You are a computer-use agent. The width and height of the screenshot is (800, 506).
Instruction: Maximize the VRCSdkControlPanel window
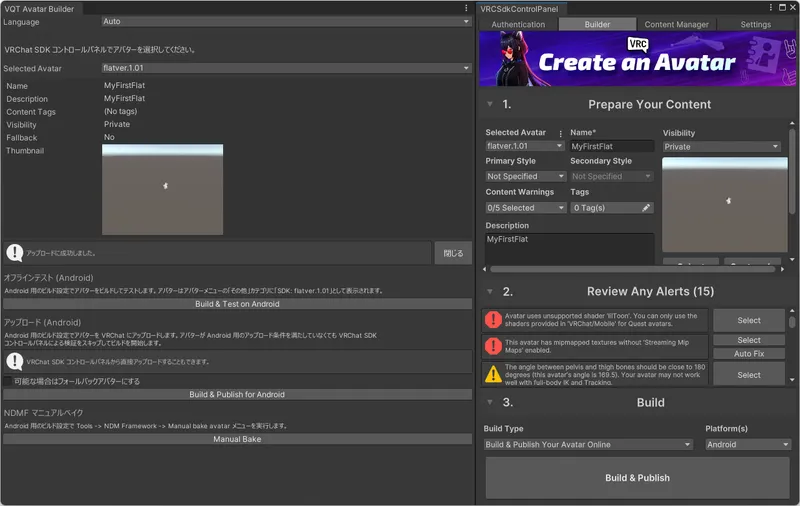(x=782, y=8)
